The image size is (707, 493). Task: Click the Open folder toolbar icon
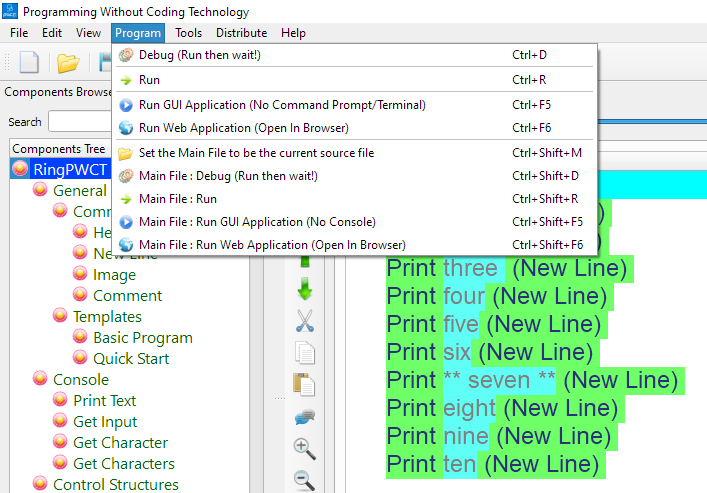(x=68, y=62)
